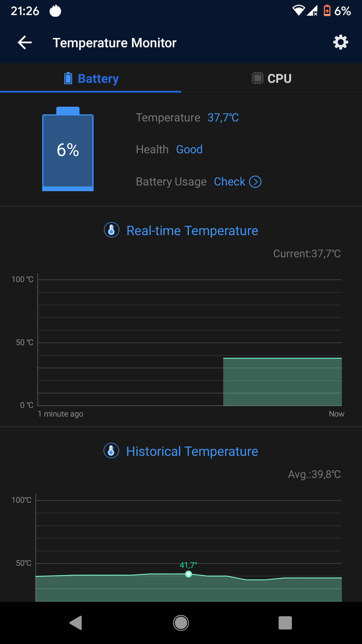Tap the Avg.:39,8°C label
The height and width of the screenshot is (644, 362).
coord(314,474)
